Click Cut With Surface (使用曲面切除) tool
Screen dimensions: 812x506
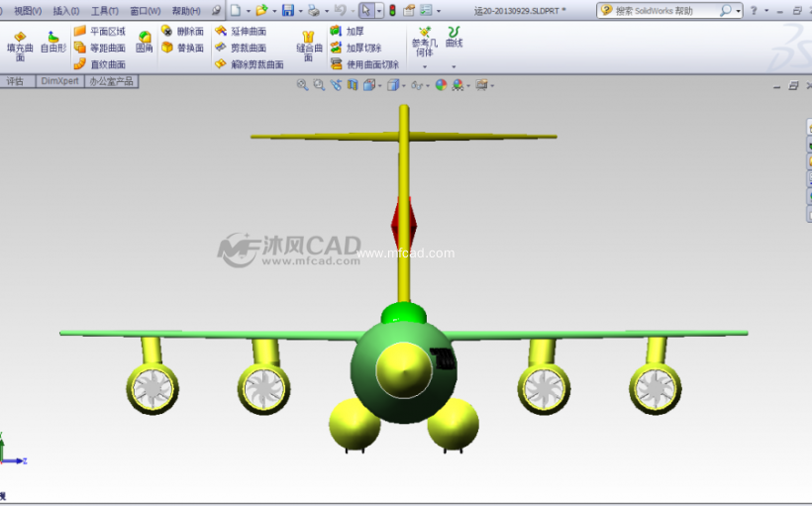pos(364,64)
